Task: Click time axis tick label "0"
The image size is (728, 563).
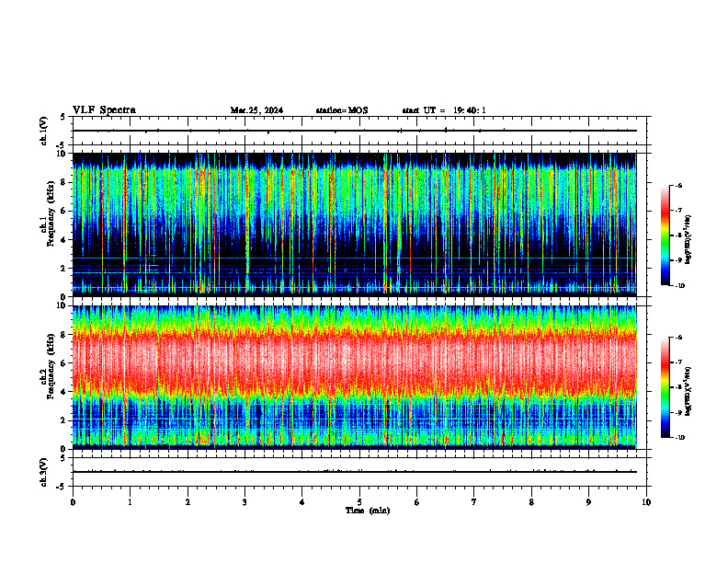Action: [x=73, y=502]
